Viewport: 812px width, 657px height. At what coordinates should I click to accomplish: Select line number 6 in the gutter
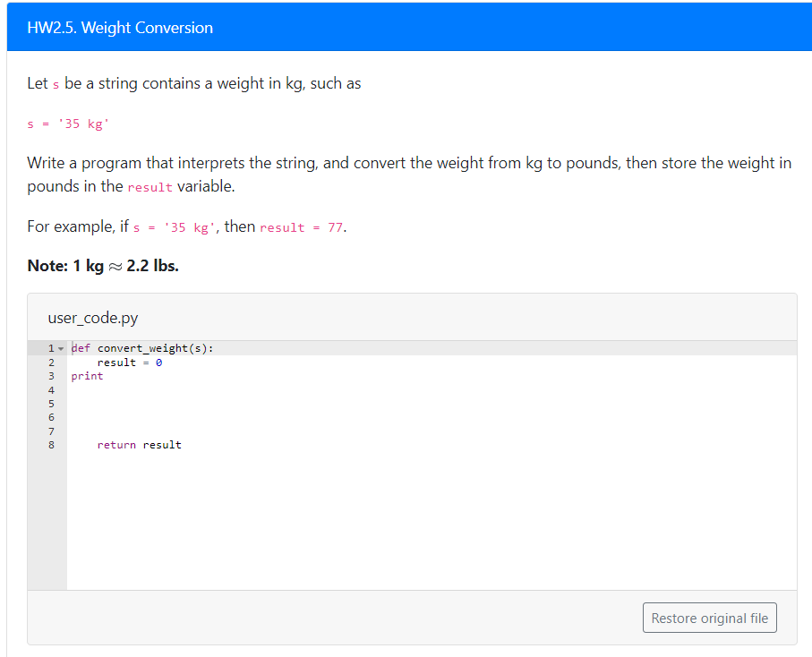pyautogui.click(x=51, y=417)
